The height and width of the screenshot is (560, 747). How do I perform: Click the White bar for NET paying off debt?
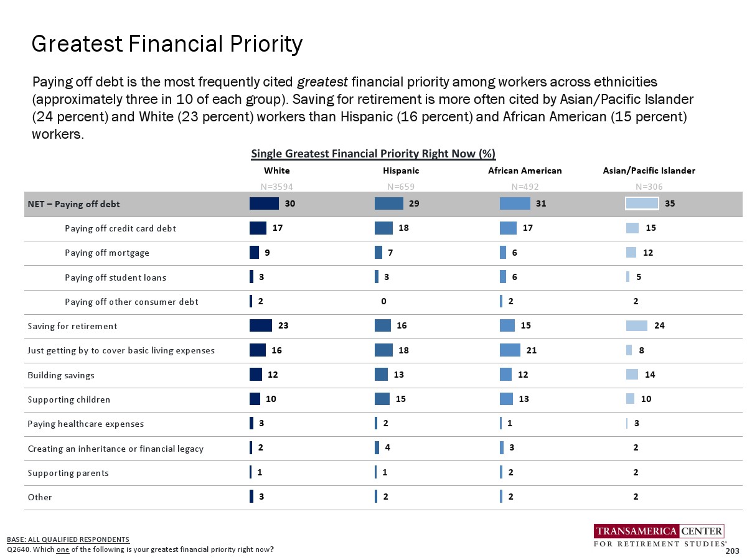coord(264,203)
